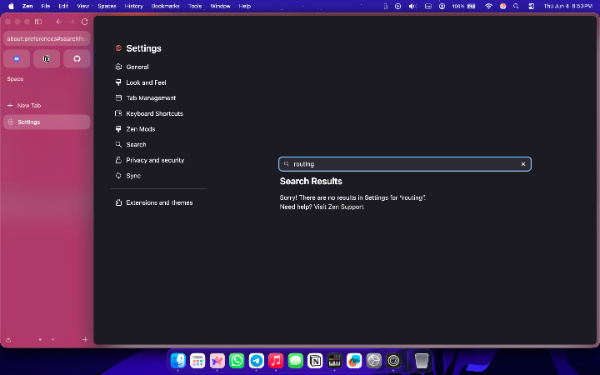Viewport: 600px width, 375px height.
Task: Open the piano keyboard app in dock
Action: (x=334, y=360)
